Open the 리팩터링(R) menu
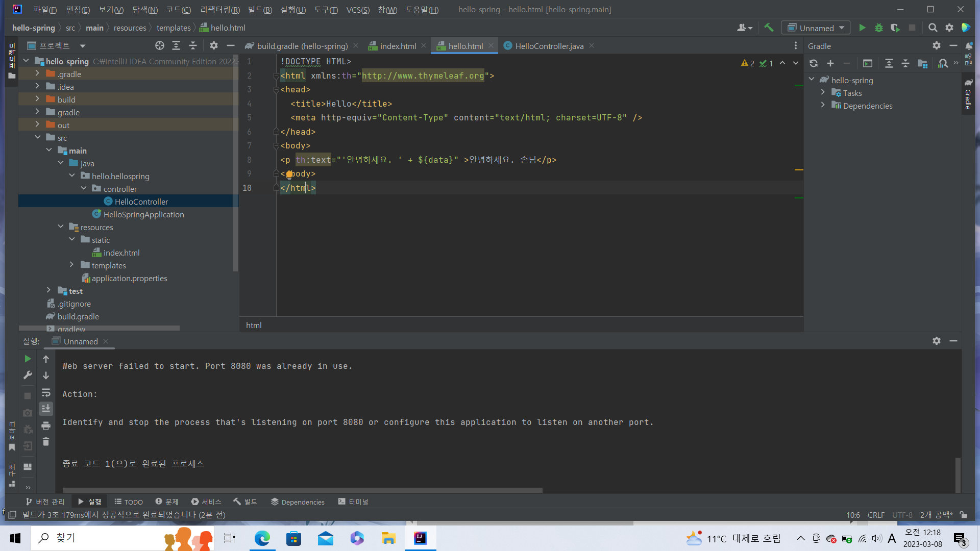The image size is (980, 551). point(220,10)
